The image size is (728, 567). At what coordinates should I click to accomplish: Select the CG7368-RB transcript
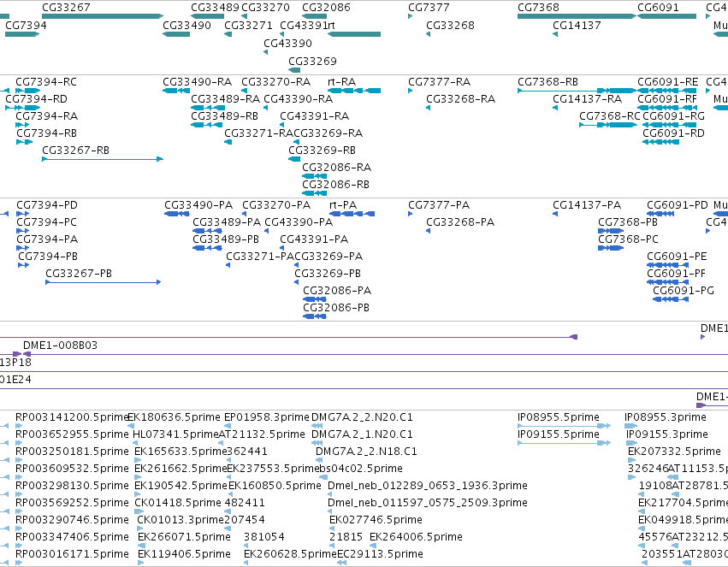coord(577,91)
